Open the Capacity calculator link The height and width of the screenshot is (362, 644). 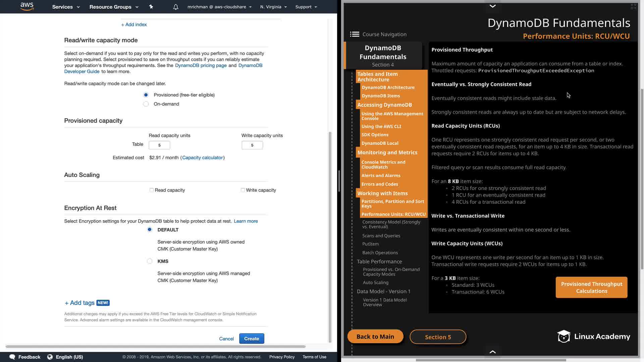click(x=203, y=158)
